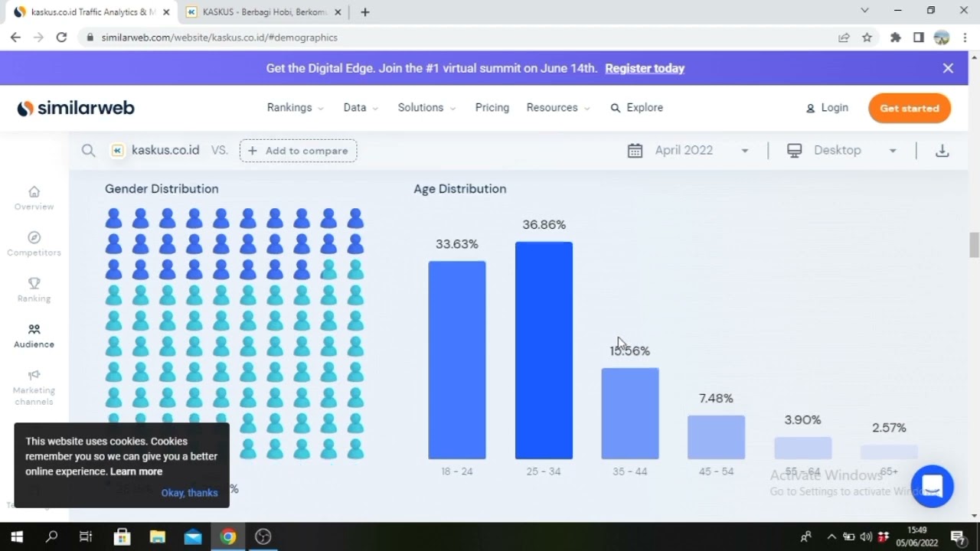Screen dimensions: 980x551
Task: Open the Windows Start menu
Action: (17, 536)
